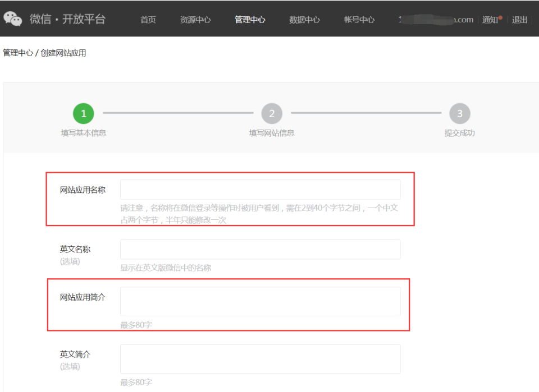This screenshot has width=539, height=392.
Task: Open the 首页 nav item
Action: (x=148, y=20)
